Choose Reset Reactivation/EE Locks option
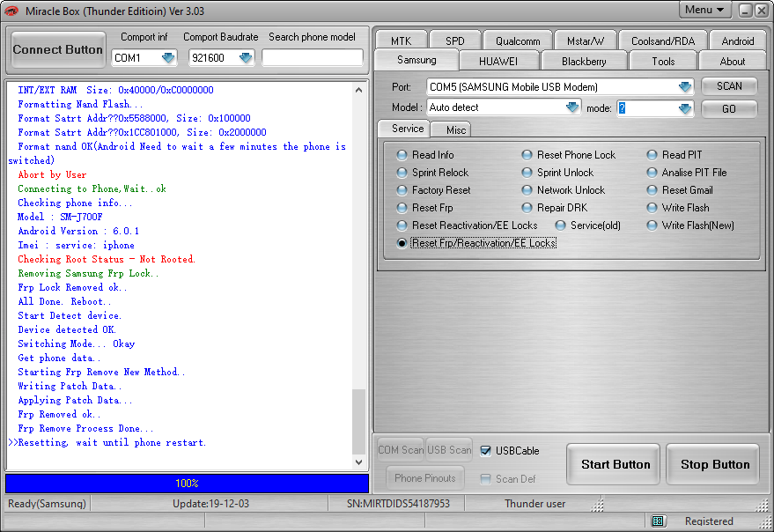 pos(402,225)
